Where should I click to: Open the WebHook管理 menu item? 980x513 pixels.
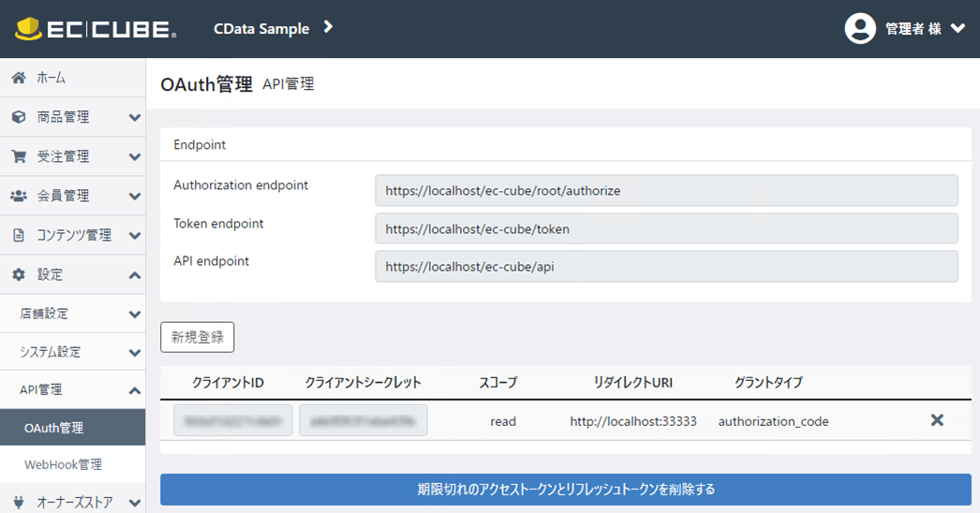click(x=63, y=464)
